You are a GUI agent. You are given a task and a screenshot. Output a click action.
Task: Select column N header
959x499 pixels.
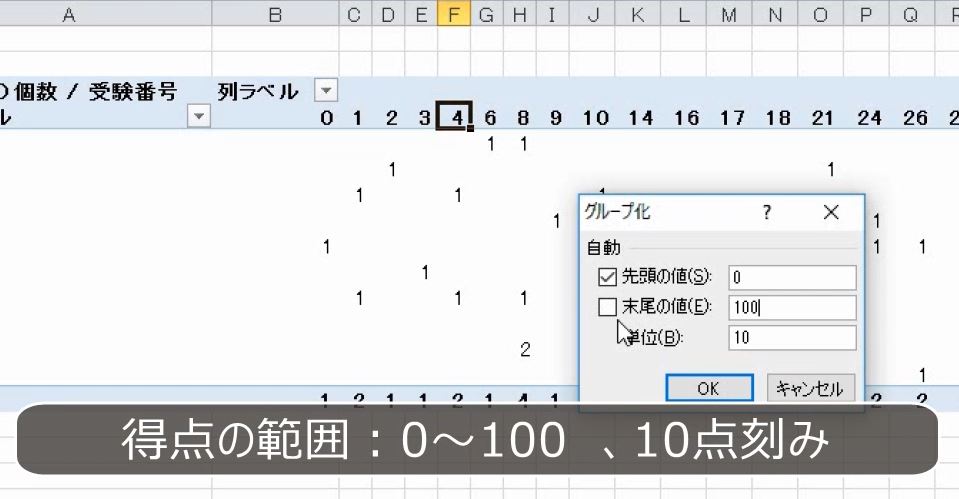(775, 14)
